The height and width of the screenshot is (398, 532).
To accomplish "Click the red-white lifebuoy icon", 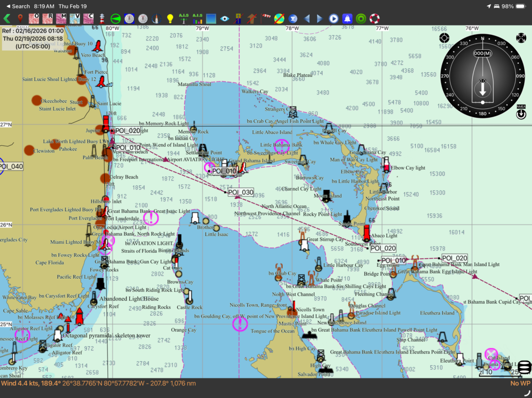I will coord(375,19).
